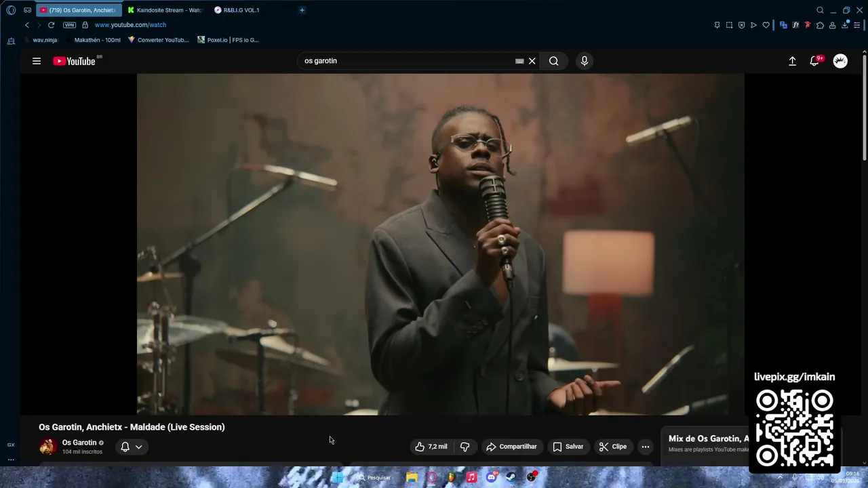Viewport: 868px width, 488px height.
Task: Switch to the R&B.I.G VOL.1 tab
Action: [x=250, y=10]
